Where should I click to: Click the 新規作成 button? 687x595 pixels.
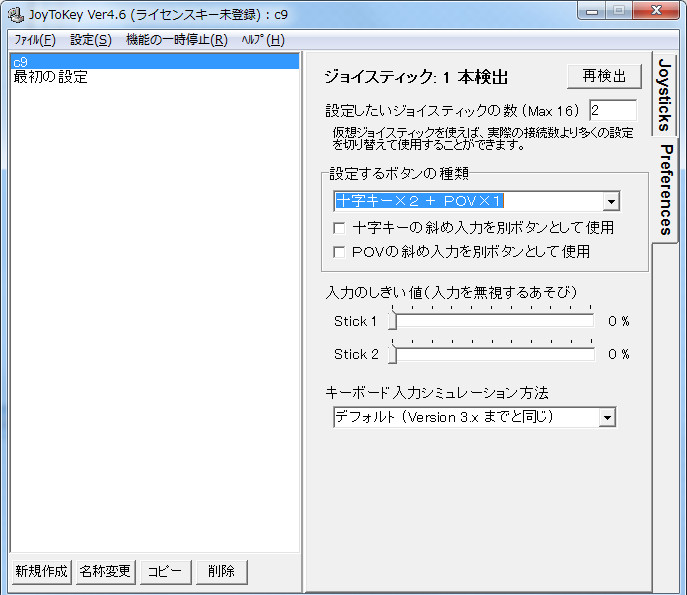[42, 571]
